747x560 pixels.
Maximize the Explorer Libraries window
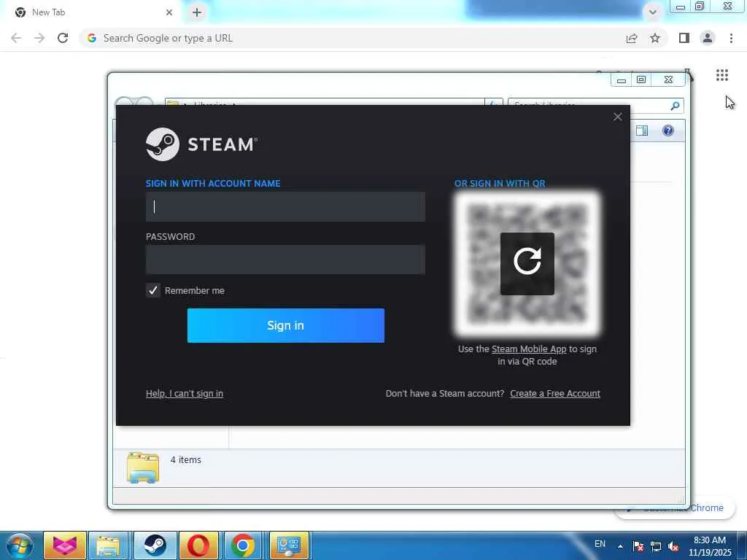pyautogui.click(x=641, y=80)
